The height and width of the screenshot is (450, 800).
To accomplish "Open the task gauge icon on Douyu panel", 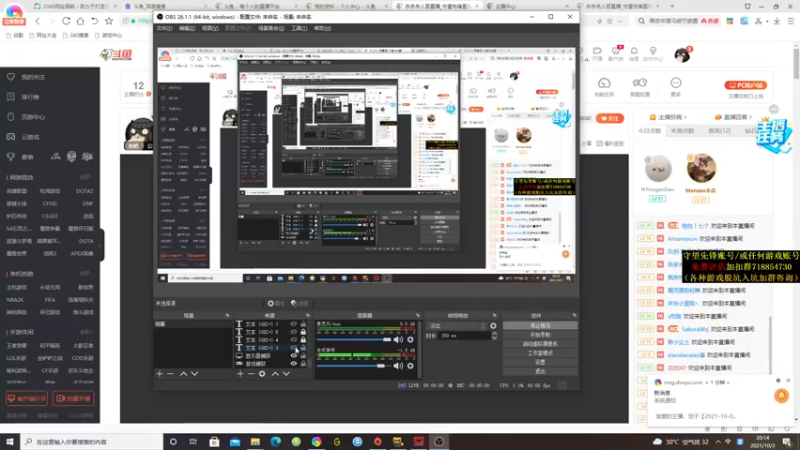I will (604, 83).
